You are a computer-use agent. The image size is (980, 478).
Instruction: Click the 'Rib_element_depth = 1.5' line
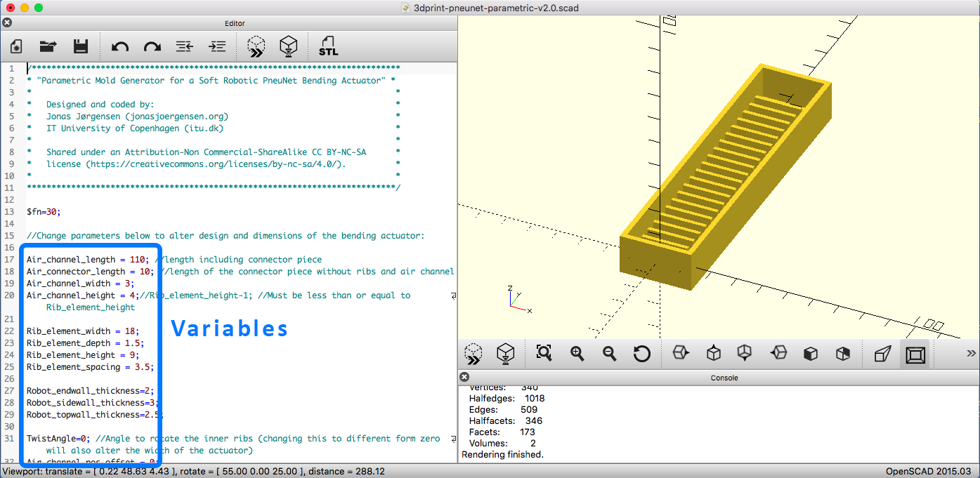pyautogui.click(x=86, y=343)
